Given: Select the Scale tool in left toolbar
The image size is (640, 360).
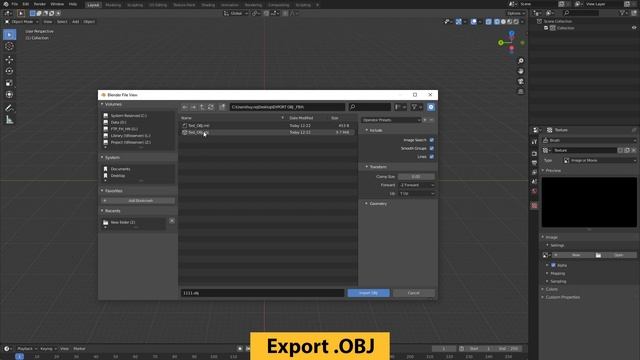Looking at the screenshot, I should click(9, 83).
